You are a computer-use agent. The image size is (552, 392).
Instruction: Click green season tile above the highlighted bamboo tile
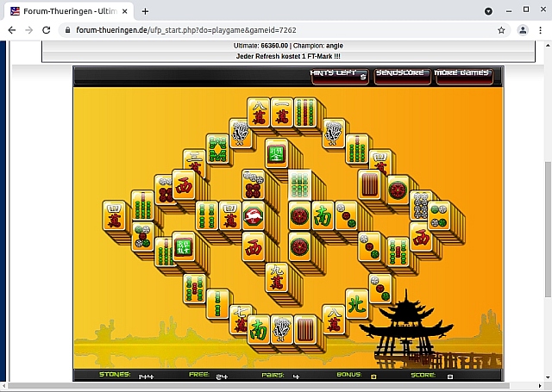point(276,153)
